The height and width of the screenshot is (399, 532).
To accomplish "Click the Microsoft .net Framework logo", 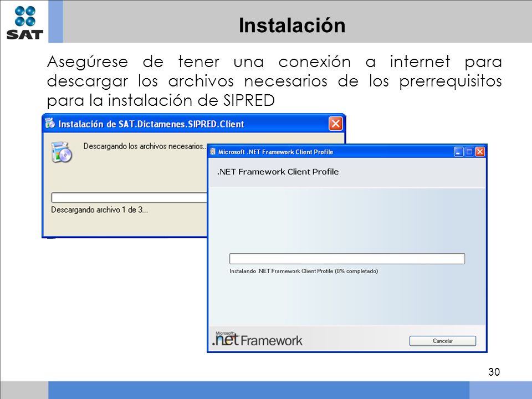I will pos(257,339).
